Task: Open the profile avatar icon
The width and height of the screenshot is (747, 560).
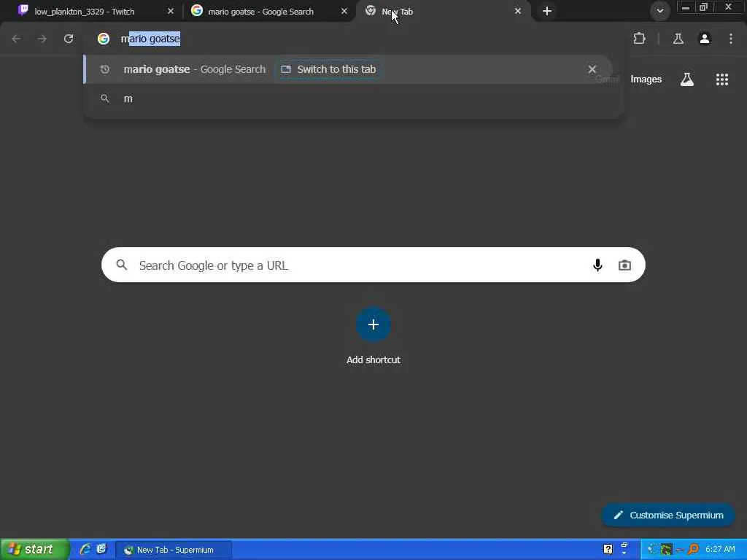Action: click(x=705, y=39)
